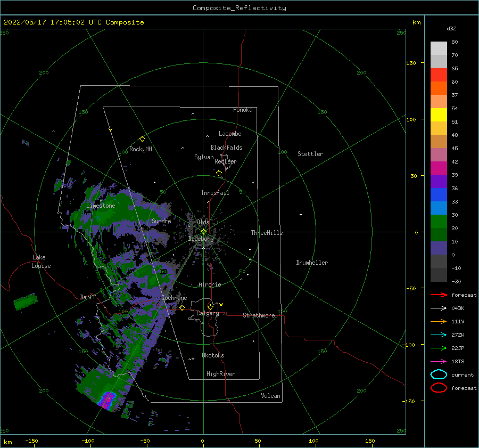The width and height of the screenshot is (479, 448).
Task: Click the Banff town label
Action: click(88, 297)
